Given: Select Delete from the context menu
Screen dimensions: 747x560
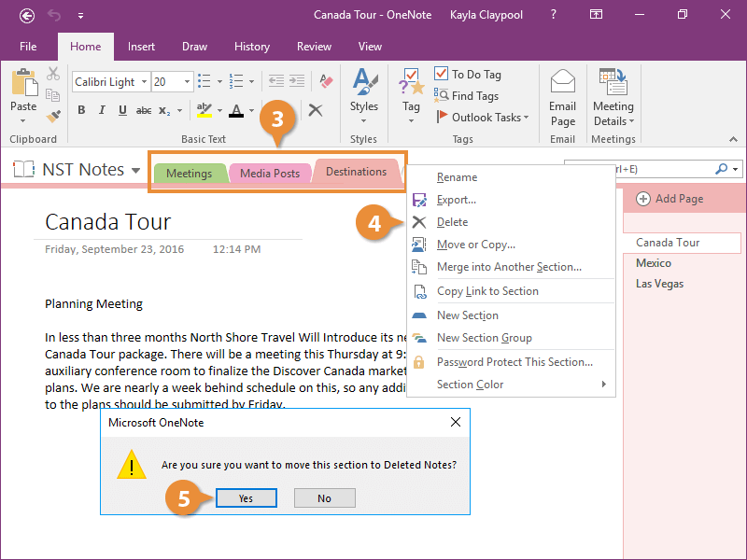Looking at the screenshot, I should pyautogui.click(x=452, y=222).
